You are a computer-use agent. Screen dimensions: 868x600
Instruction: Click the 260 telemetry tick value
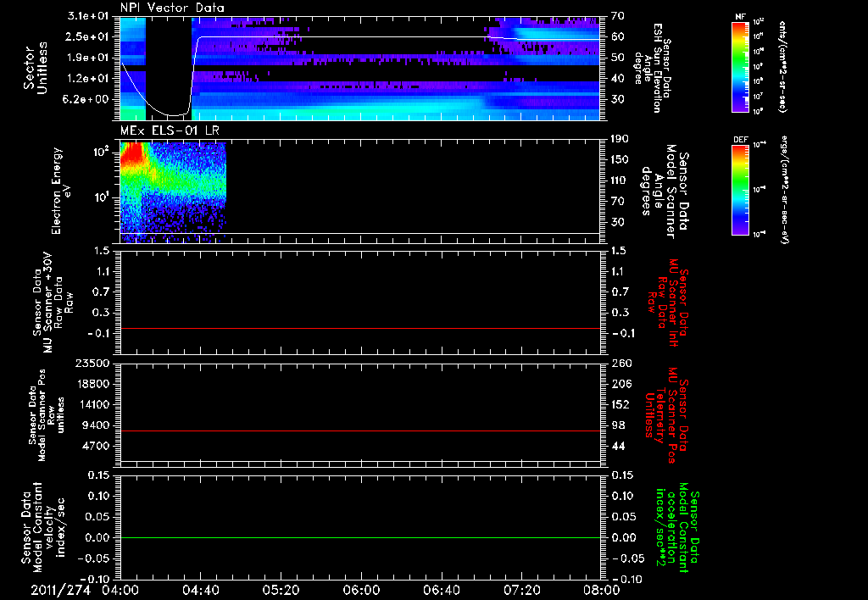pyautogui.click(x=621, y=363)
